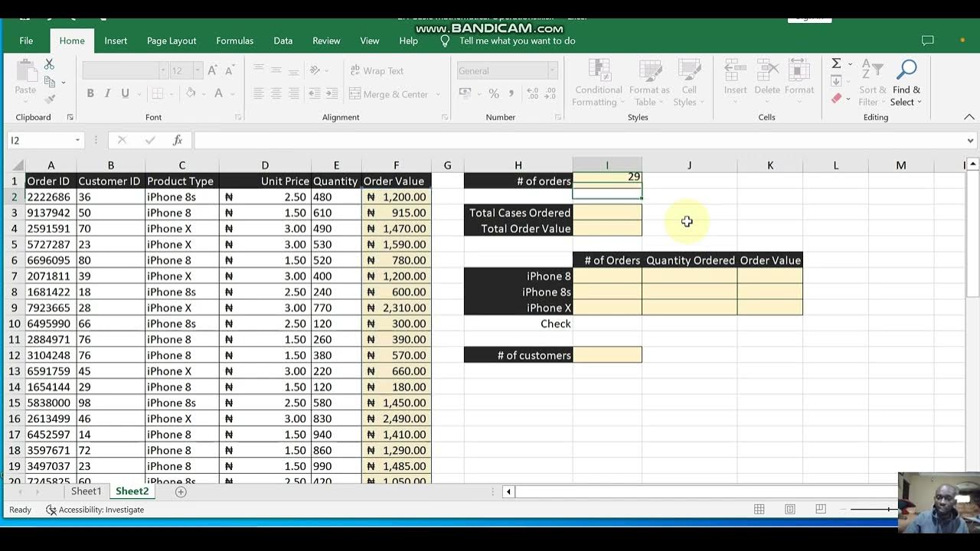Switch to the Insert tab

116,41
